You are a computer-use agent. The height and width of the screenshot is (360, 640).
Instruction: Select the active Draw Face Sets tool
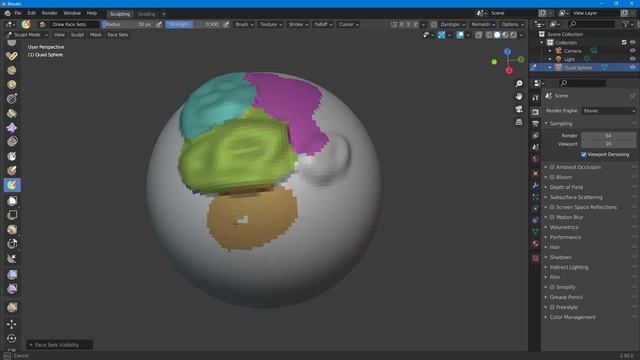coord(12,185)
